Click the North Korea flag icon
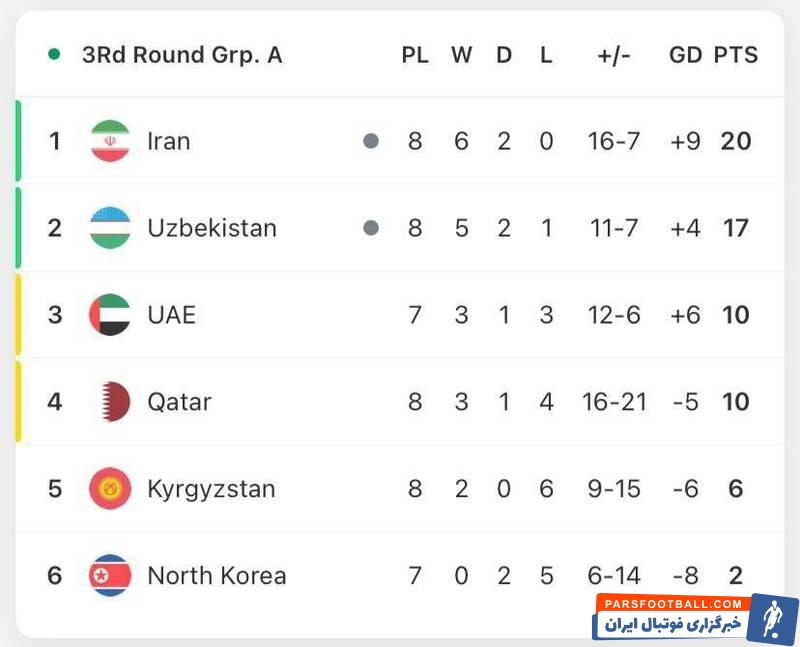Image resolution: width=800 pixels, height=647 pixels. [110, 576]
